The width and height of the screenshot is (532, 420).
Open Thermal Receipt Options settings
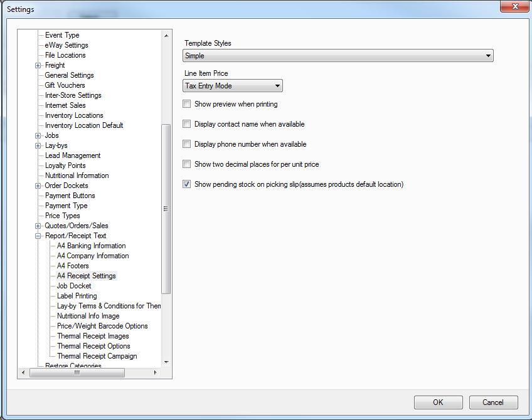(x=93, y=346)
